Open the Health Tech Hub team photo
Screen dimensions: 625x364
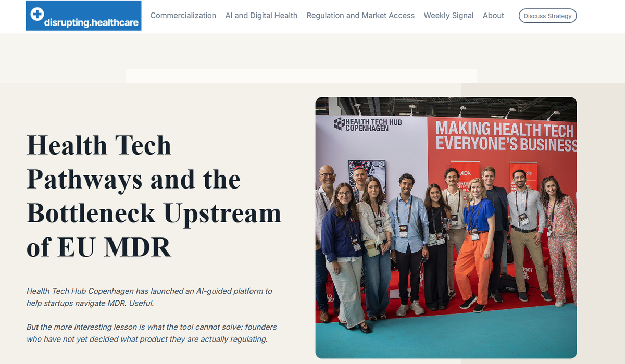[446, 228]
